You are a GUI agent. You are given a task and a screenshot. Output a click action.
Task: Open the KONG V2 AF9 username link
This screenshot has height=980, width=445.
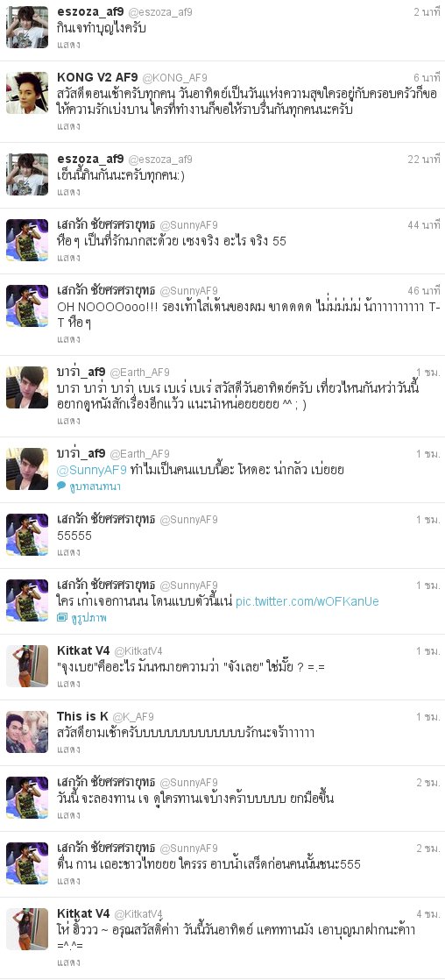tap(98, 77)
